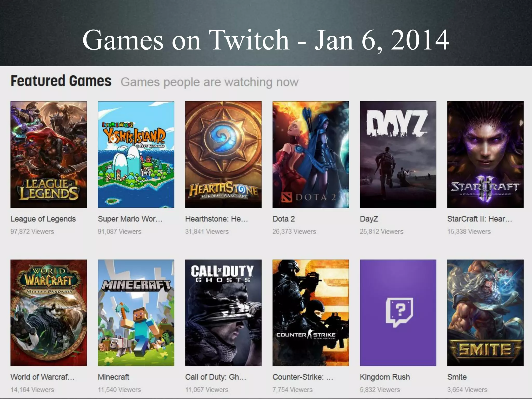Select the 5,832 Viewers text
The image size is (532, 399).
click(x=380, y=390)
